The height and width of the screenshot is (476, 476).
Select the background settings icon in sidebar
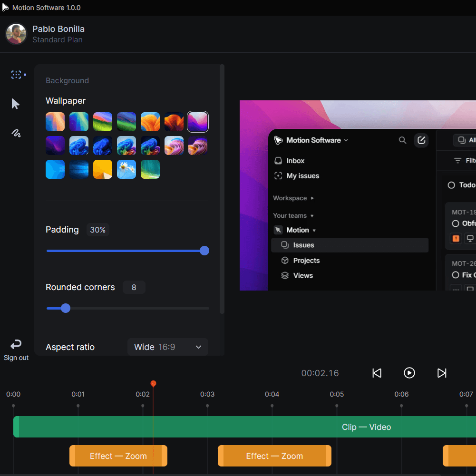click(x=16, y=75)
